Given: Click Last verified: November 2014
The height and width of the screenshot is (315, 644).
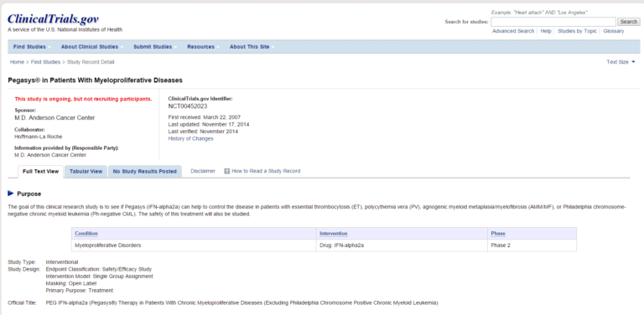Looking at the screenshot, I should [x=203, y=132].
